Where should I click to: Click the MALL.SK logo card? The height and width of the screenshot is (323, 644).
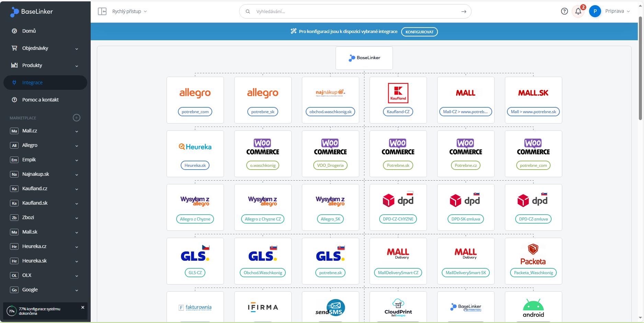(x=533, y=93)
